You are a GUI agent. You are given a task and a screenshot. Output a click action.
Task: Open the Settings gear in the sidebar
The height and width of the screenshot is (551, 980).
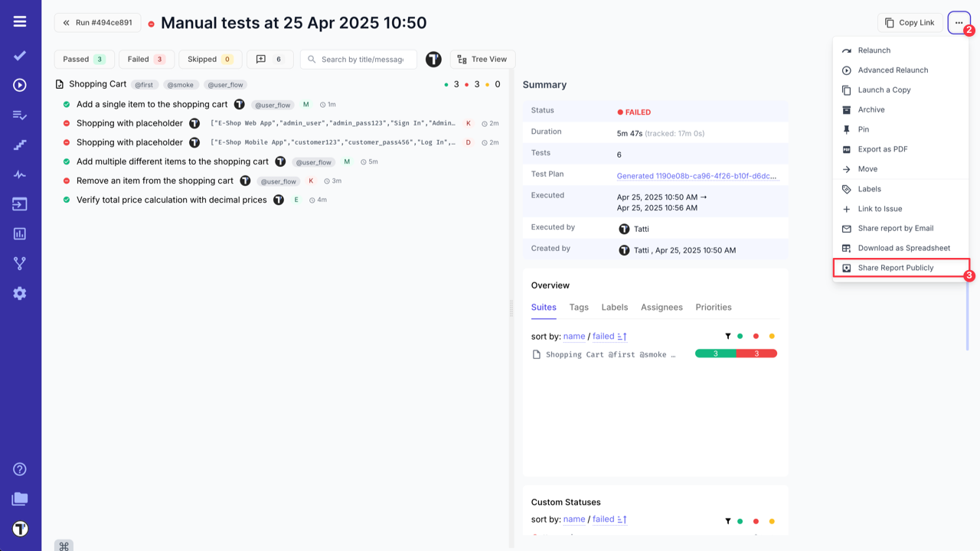19,292
